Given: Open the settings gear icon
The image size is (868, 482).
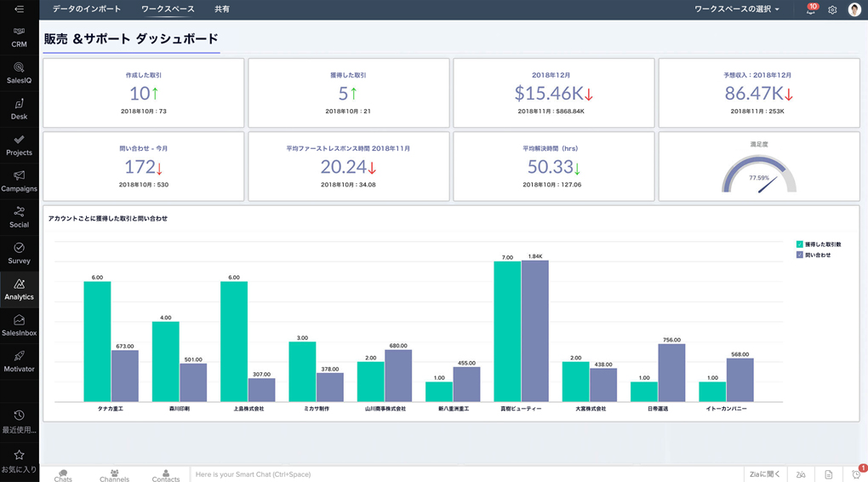Looking at the screenshot, I should click(x=832, y=10).
